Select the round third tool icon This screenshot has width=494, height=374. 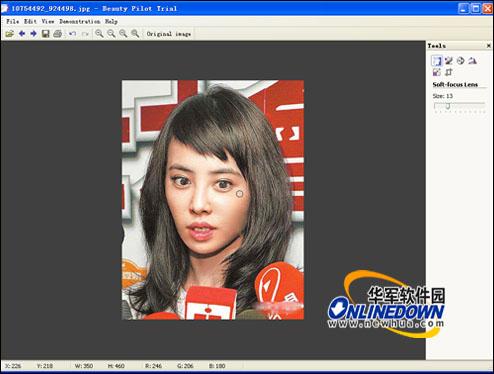click(x=460, y=61)
